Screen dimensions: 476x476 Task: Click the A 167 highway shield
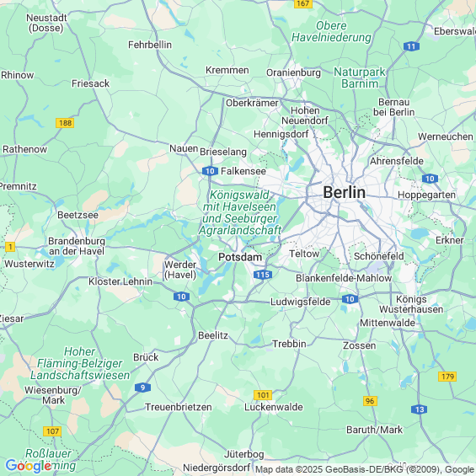coord(303,3)
